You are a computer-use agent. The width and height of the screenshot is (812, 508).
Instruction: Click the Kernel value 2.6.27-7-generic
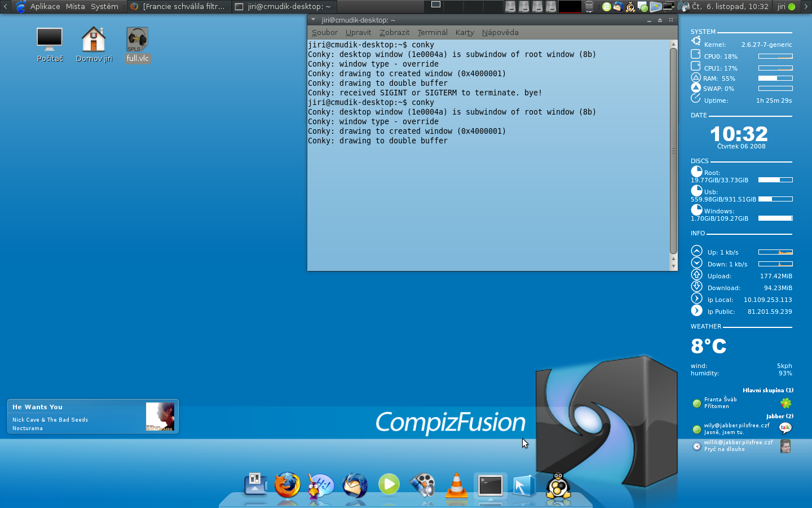tap(767, 45)
